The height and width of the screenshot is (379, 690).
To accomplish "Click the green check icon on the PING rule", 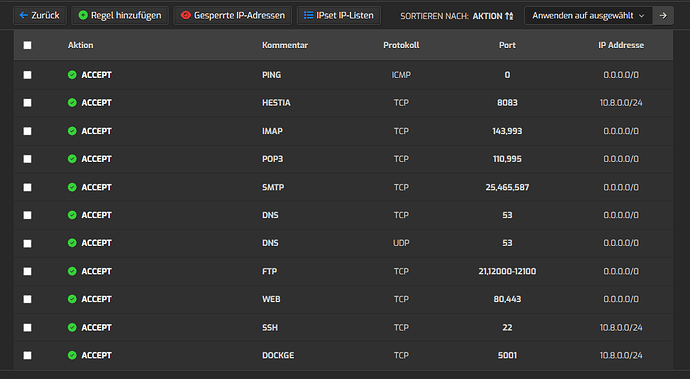I will [72, 75].
